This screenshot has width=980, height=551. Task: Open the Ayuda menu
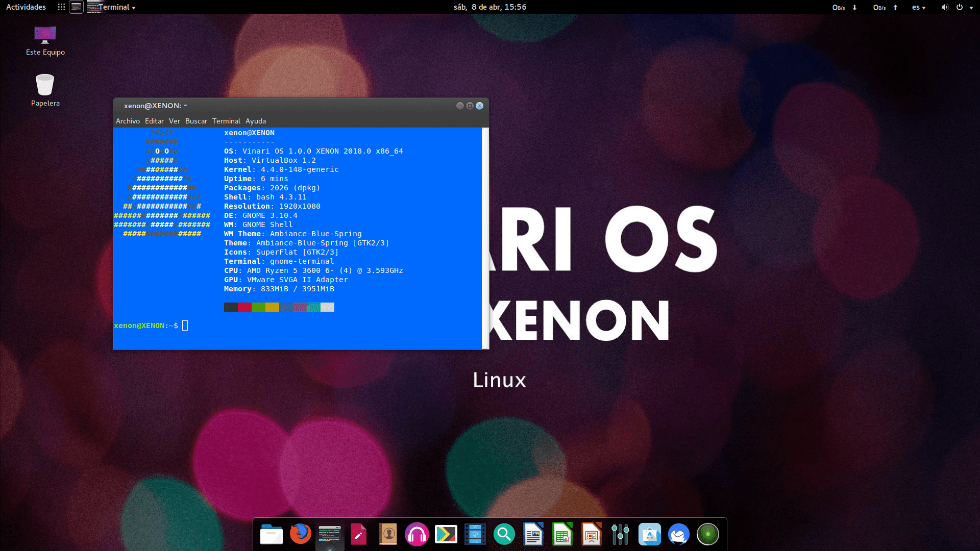[256, 121]
